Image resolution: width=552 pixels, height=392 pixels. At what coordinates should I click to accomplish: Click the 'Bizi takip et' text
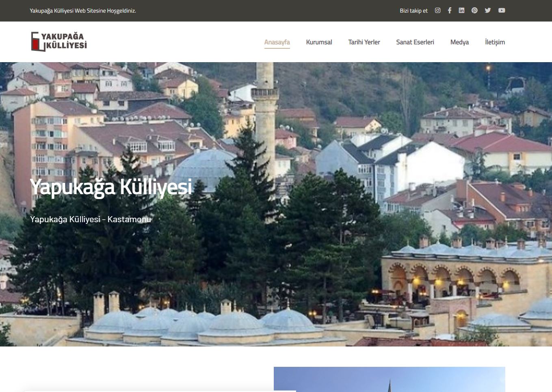(413, 11)
